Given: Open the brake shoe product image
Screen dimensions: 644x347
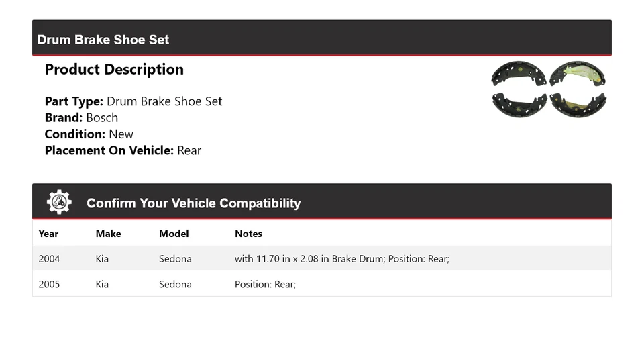Looking at the screenshot, I should pyautogui.click(x=549, y=89).
